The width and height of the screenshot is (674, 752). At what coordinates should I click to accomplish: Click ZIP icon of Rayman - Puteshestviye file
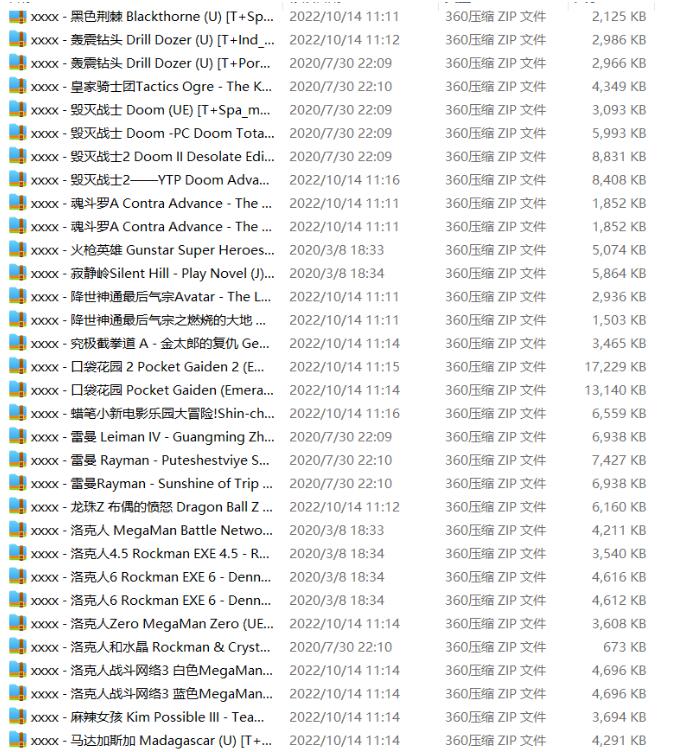pos(18,460)
